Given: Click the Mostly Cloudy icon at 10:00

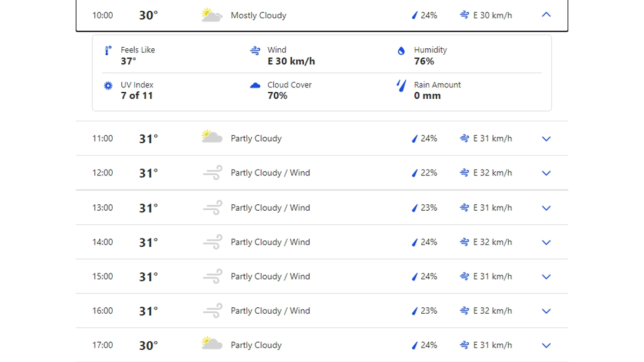Looking at the screenshot, I should click(x=211, y=15).
